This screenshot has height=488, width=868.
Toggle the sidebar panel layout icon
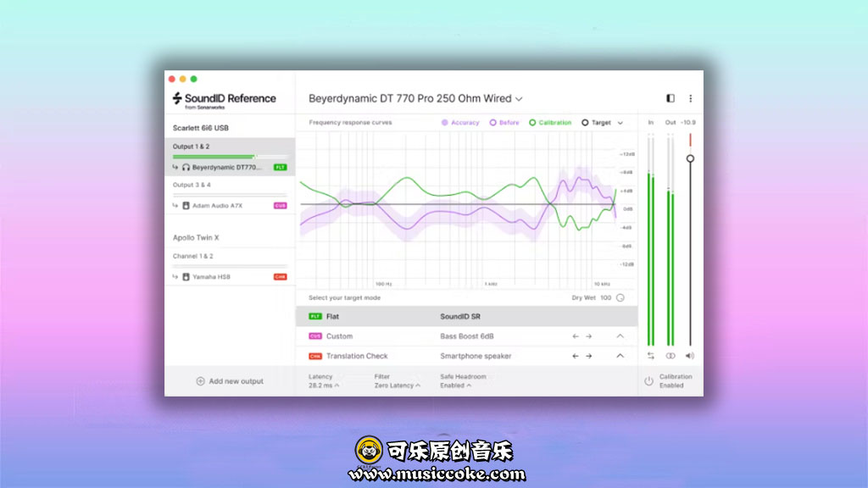point(670,98)
